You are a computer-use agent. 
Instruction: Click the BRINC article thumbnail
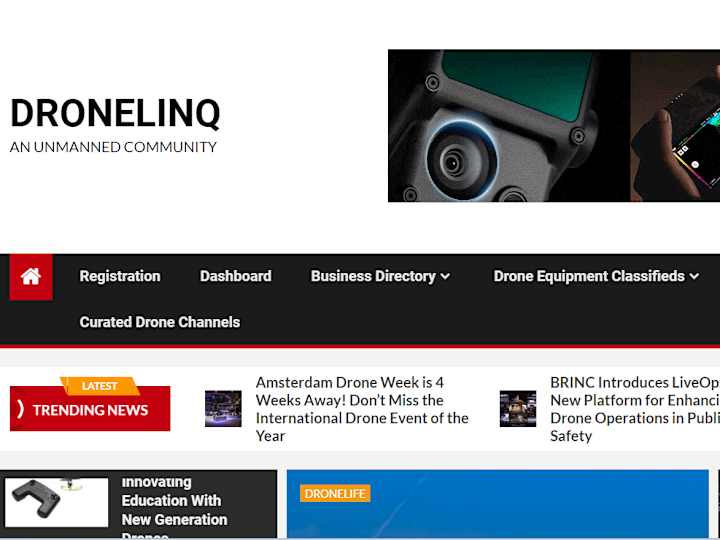[518, 409]
